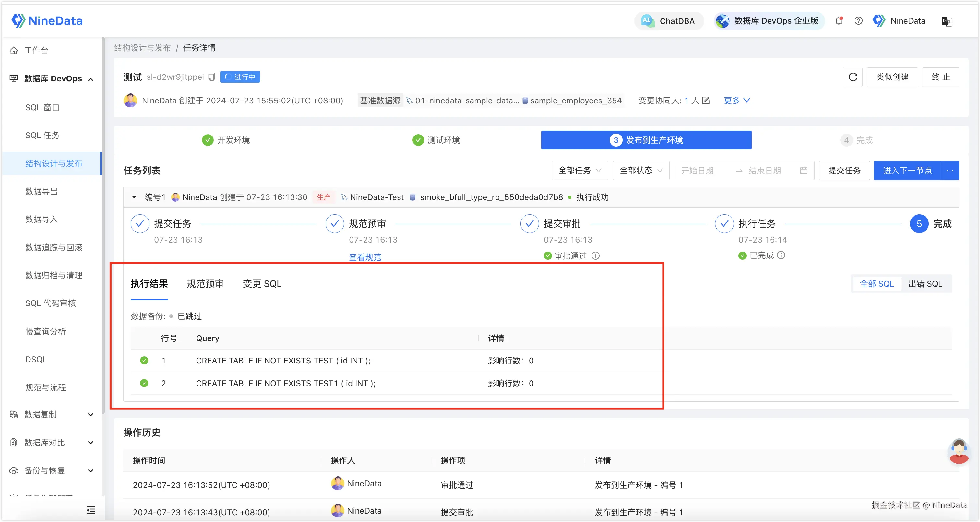Viewport: 980px width, 522px height.
Task: Copy the task ID sl-d2wr9jitppei
Action: point(212,77)
